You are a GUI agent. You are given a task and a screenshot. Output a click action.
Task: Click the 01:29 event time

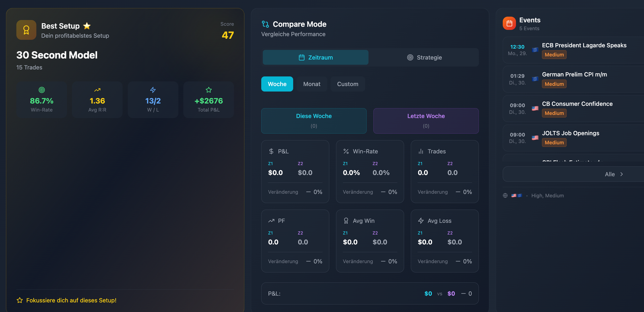[517, 76]
